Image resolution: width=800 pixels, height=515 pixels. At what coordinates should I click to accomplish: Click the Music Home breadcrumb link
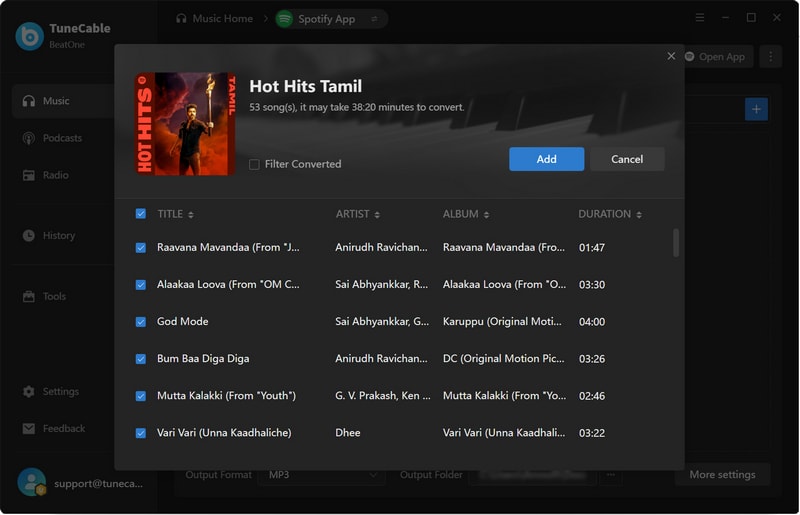222,18
